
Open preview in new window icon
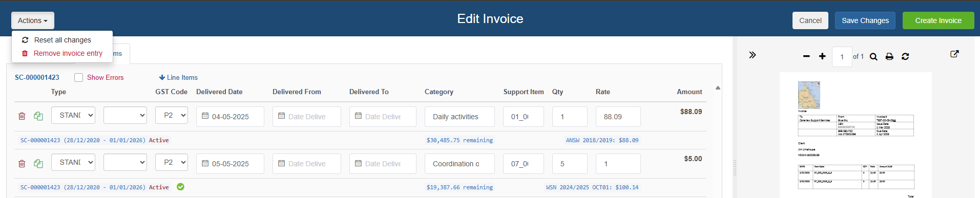[x=954, y=54]
